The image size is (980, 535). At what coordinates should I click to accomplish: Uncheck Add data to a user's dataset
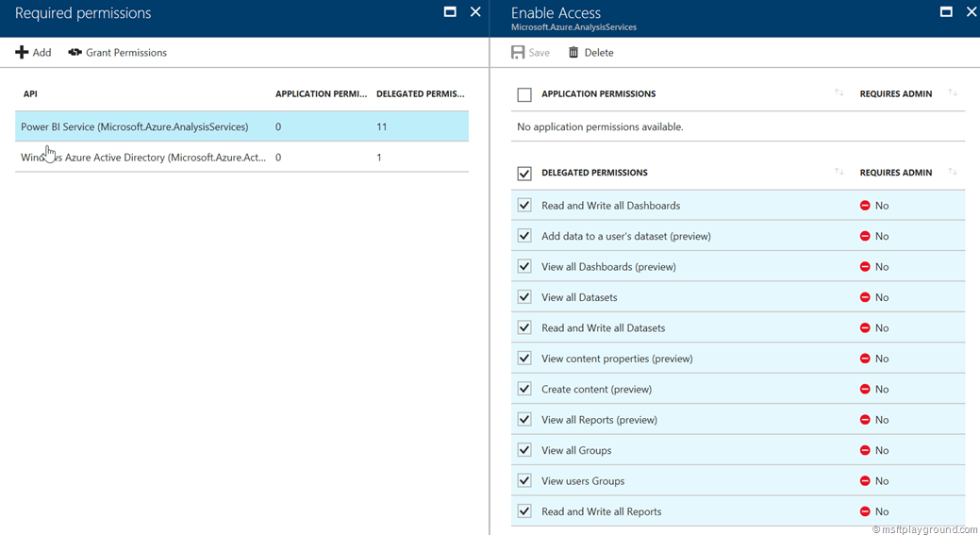tap(524, 236)
